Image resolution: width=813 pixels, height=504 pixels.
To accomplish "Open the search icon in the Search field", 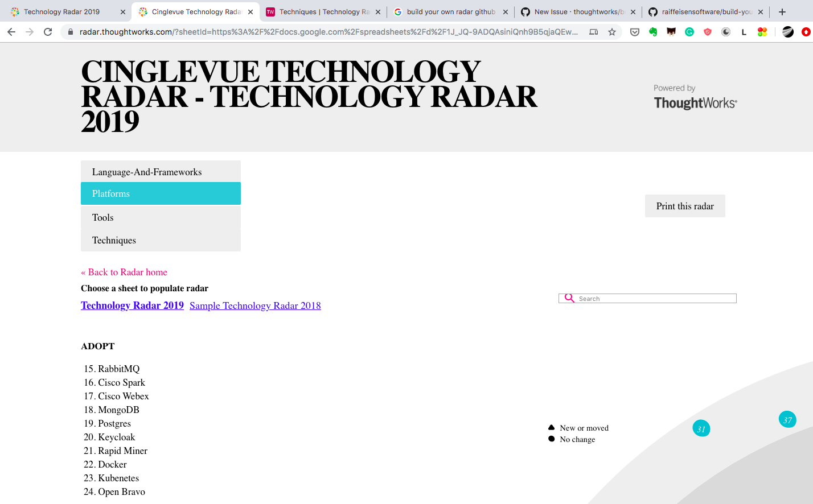I will click(x=569, y=298).
